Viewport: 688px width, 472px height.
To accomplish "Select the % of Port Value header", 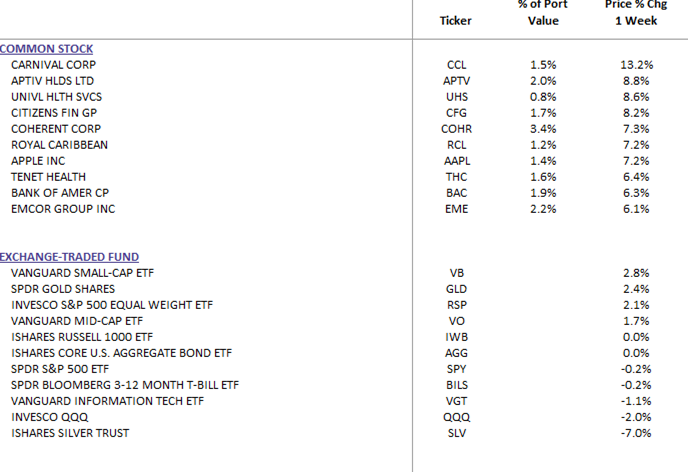I will pyautogui.click(x=543, y=13).
